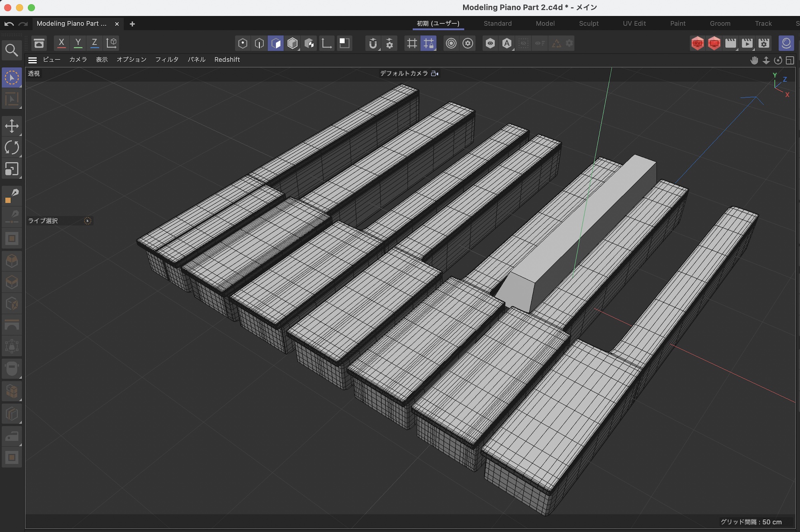
Task: Toggle locked workplane grid icon
Action: tap(428, 43)
